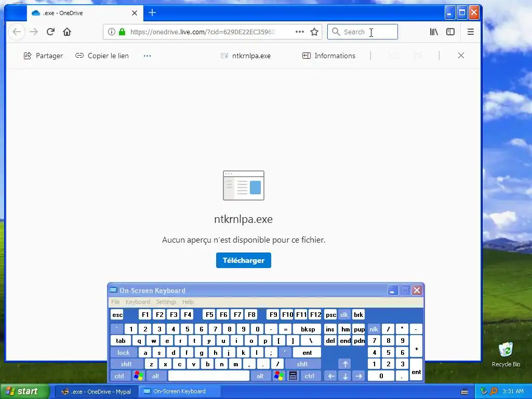Click the file preview placeholder image
532x399 pixels.
tap(244, 185)
